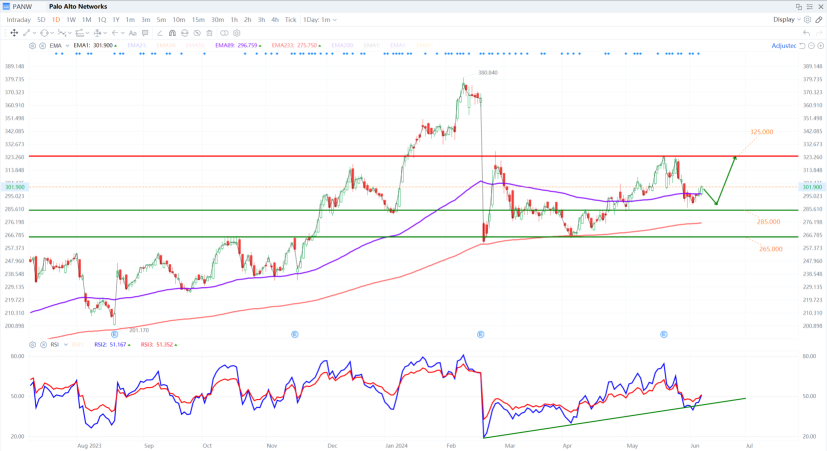The width and height of the screenshot is (827, 451).
Task: Toggle EMA233 line visibility
Action: (x=296, y=45)
